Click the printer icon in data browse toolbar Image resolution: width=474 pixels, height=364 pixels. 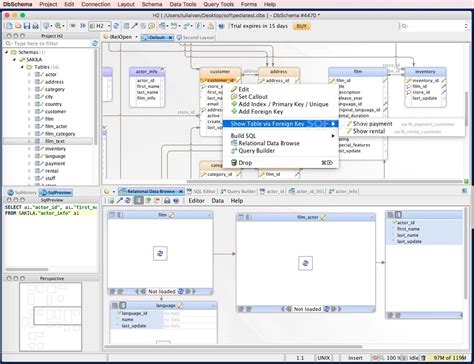click(167, 201)
